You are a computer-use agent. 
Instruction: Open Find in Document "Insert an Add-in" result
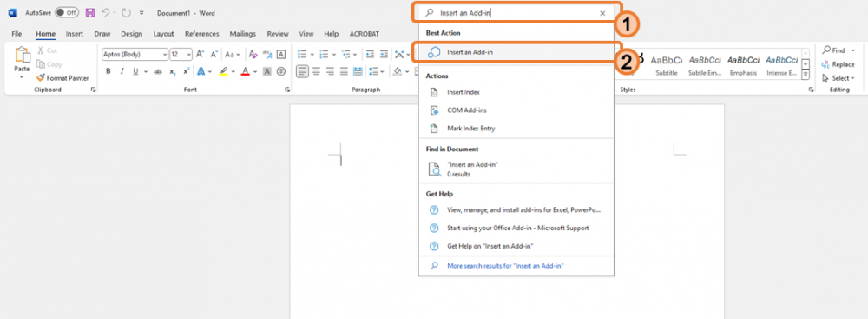[x=516, y=169]
